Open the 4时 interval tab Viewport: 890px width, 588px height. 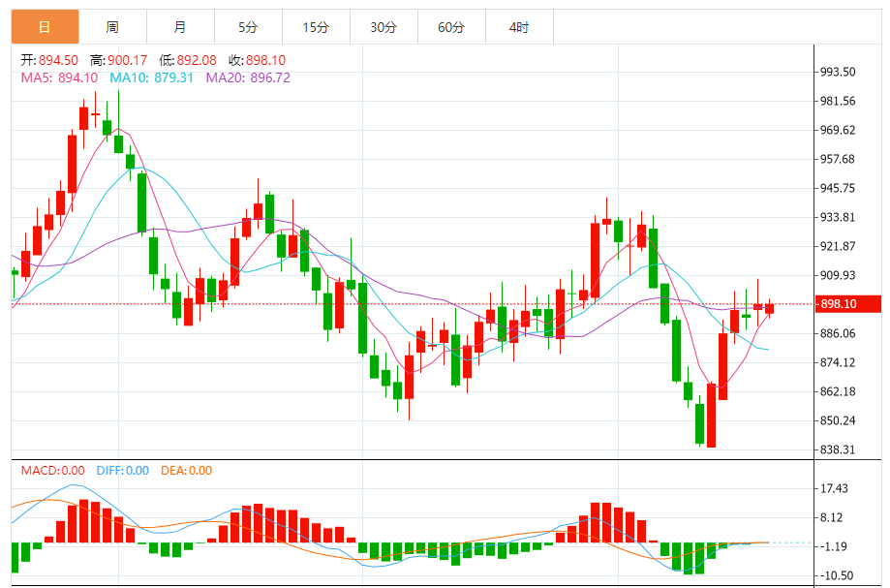tap(519, 27)
